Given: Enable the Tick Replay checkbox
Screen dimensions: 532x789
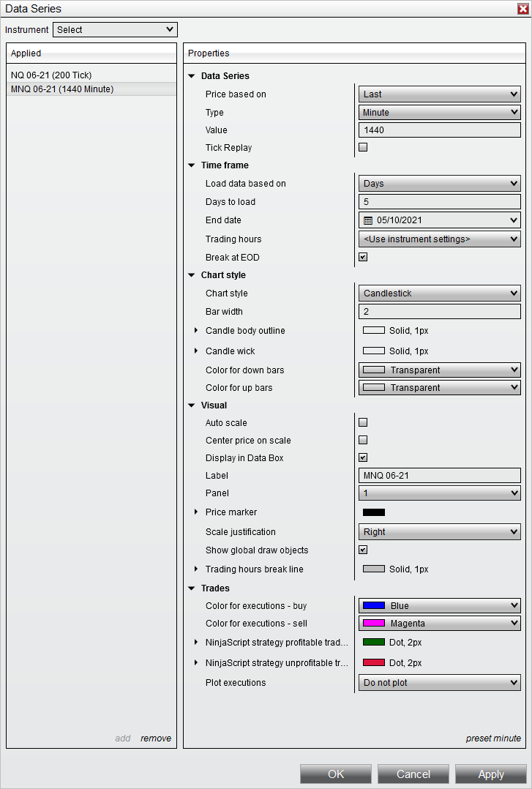Looking at the screenshot, I should [x=363, y=147].
